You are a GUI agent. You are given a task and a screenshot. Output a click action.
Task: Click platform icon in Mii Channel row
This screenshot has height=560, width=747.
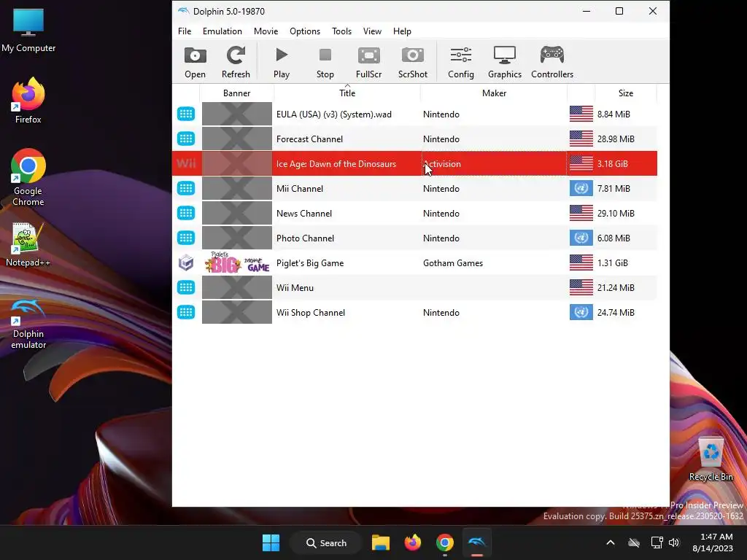[186, 189]
